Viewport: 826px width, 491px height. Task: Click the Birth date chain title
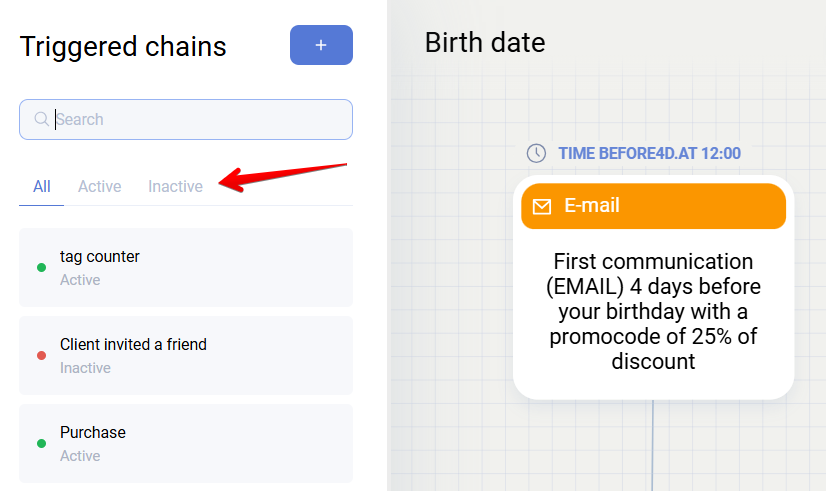[x=485, y=43]
